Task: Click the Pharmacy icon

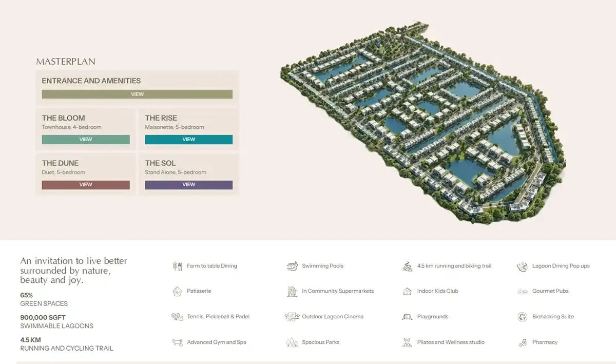Action: [522, 342]
